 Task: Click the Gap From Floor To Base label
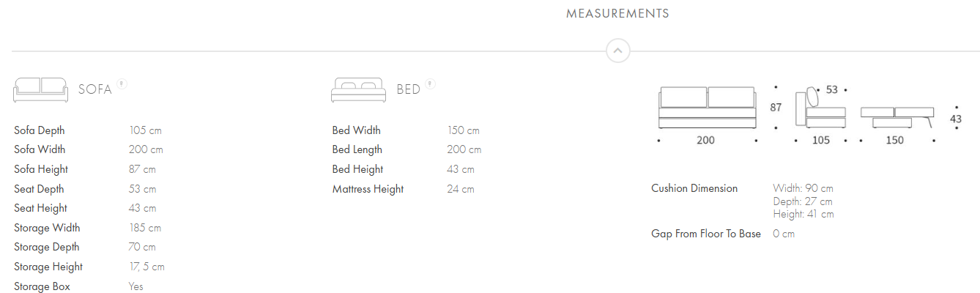[706, 234]
